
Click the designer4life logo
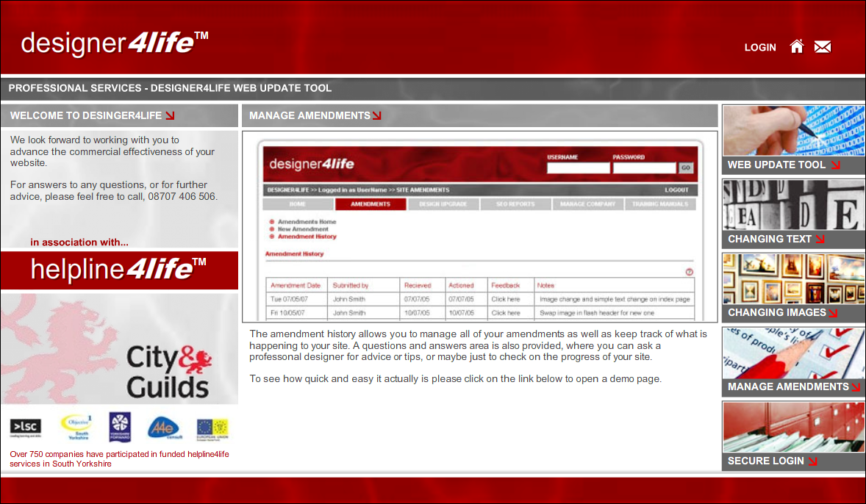point(115,43)
